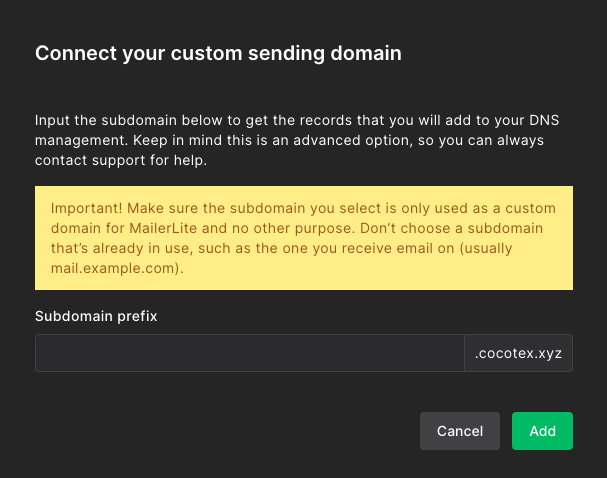Click the "Connect your custom sending domain" heading
The image size is (607, 478).
pyautogui.click(x=218, y=53)
